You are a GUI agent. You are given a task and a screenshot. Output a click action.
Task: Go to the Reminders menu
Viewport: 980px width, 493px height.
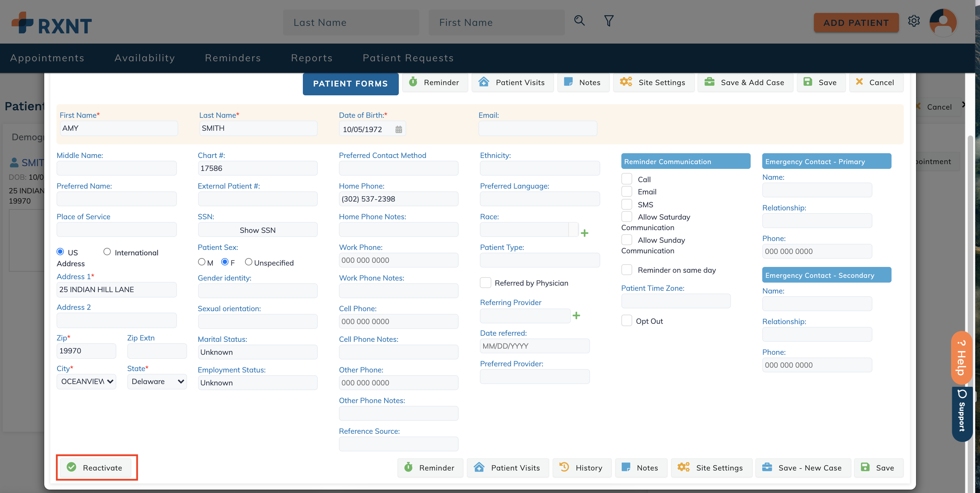coord(233,58)
